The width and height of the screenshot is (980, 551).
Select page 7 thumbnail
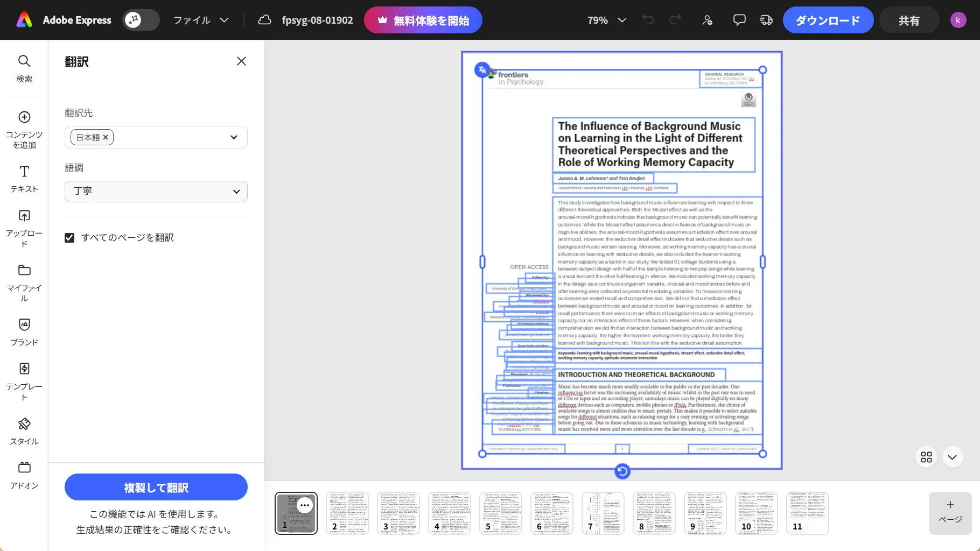click(x=603, y=513)
